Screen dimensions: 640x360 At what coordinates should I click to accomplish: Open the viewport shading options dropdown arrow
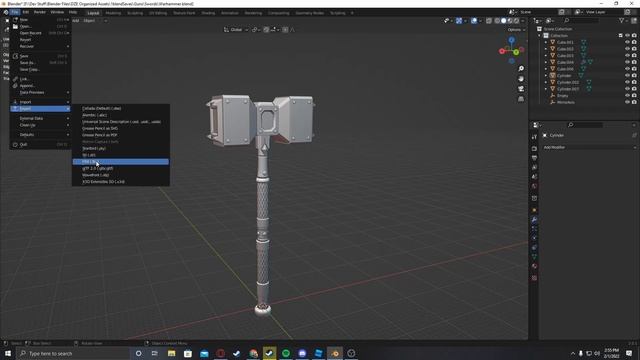[x=523, y=20]
